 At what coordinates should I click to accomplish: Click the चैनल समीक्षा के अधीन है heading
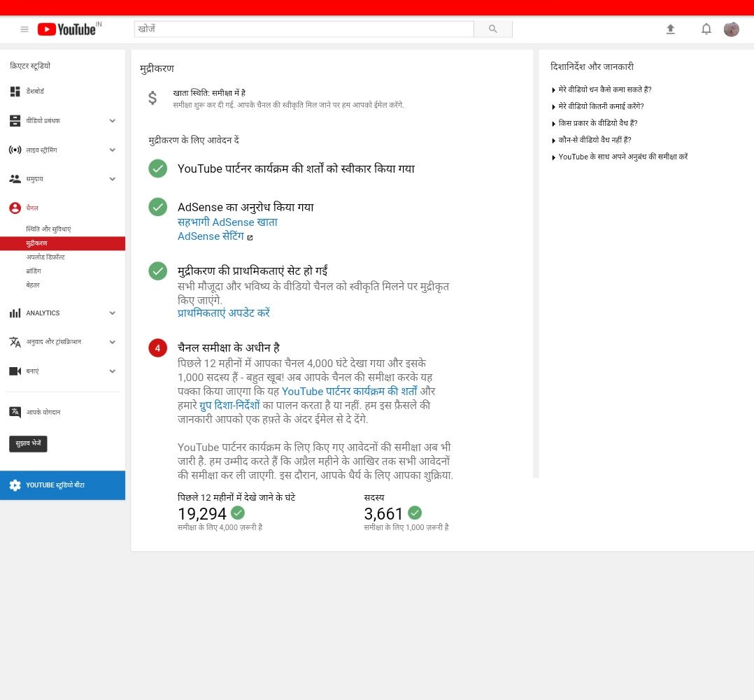click(229, 348)
